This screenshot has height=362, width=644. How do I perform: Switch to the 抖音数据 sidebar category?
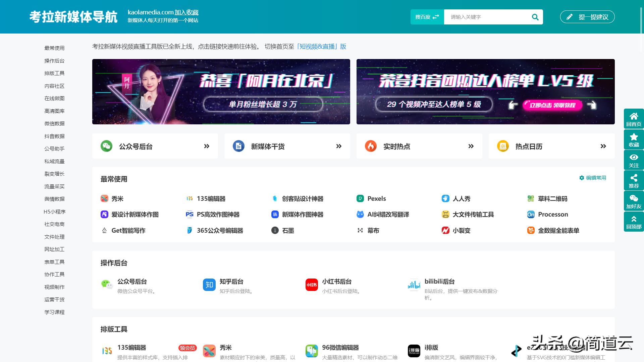54,136
